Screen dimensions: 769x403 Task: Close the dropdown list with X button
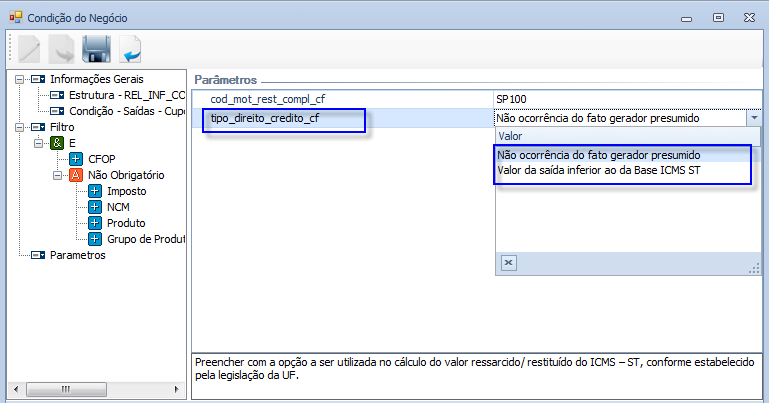pos(509,263)
